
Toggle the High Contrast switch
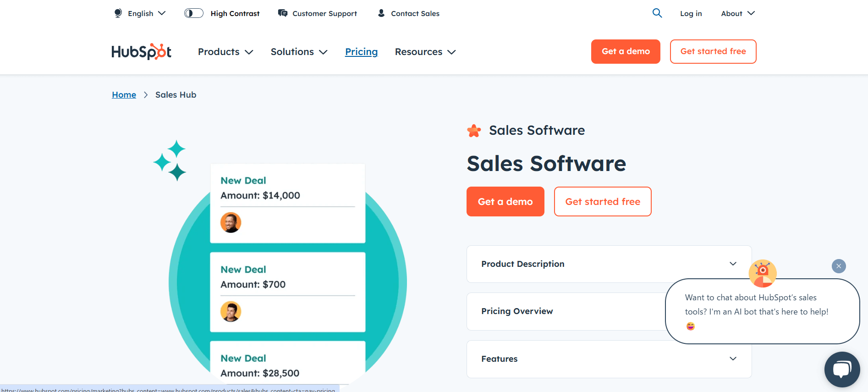click(x=194, y=13)
